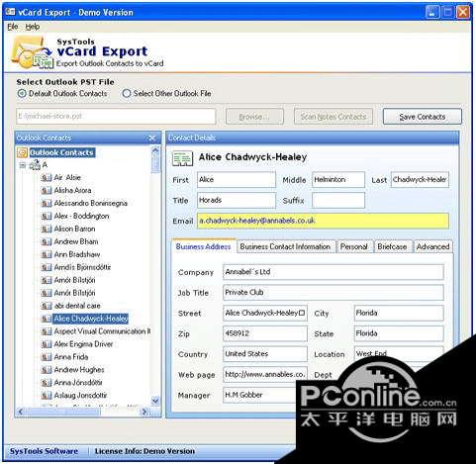Select Alison Barron in the contacts tree
This screenshot has height=464, width=476.
tap(74, 230)
